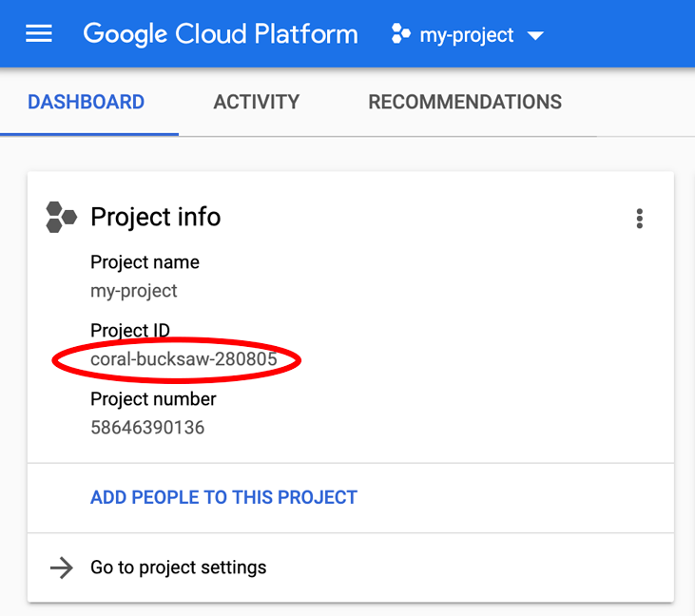The width and height of the screenshot is (695, 616).
Task: Switch to the Dashboard tab
Action: (x=87, y=102)
